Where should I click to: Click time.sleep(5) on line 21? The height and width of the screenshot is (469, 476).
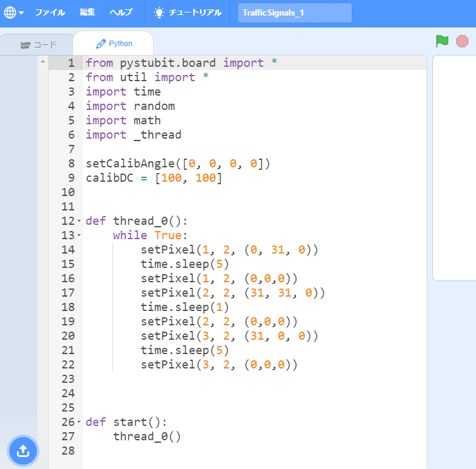click(x=185, y=350)
